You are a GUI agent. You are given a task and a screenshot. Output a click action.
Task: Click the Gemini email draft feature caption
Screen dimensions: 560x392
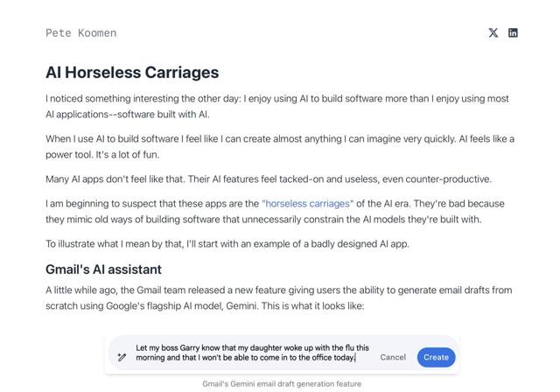[x=281, y=383]
